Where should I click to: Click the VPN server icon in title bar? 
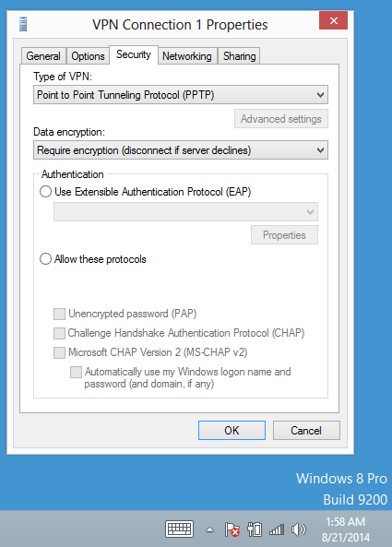coord(23,24)
